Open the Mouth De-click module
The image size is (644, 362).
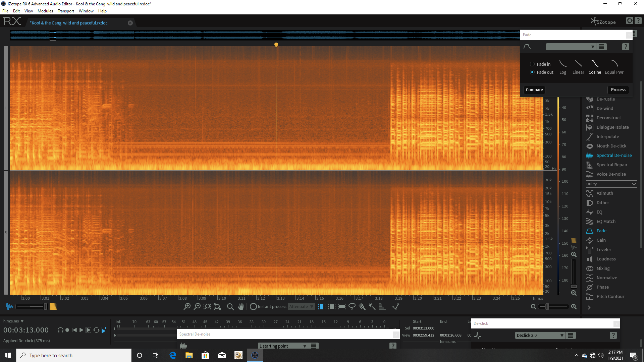[x=611, y=146]
